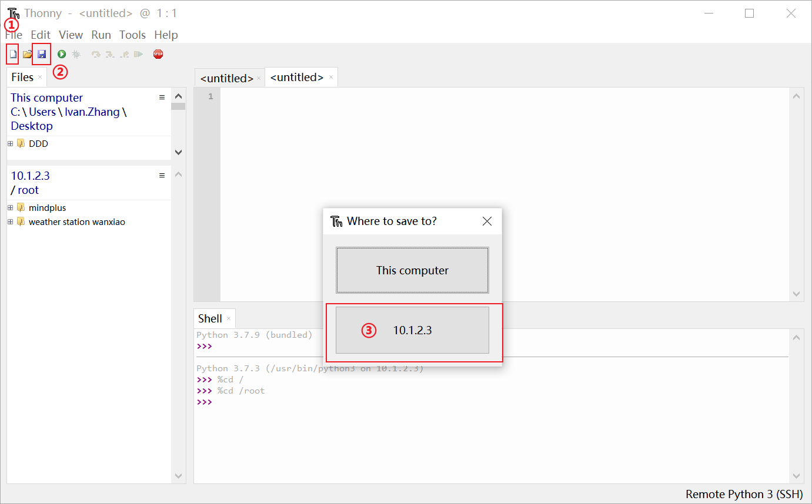Open the Tools menu
Screen dimensions: 812x504
(132, 35)
